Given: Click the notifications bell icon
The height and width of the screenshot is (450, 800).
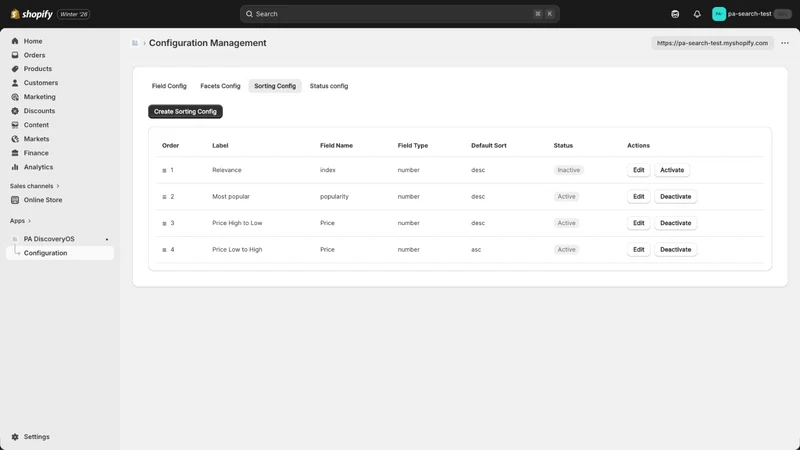Looking at the screenshot, I should point(697,14).
